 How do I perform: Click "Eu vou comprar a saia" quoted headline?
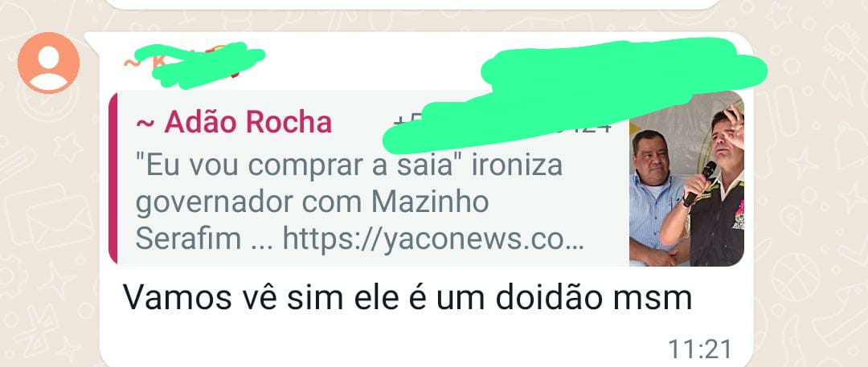click(300, 165)
